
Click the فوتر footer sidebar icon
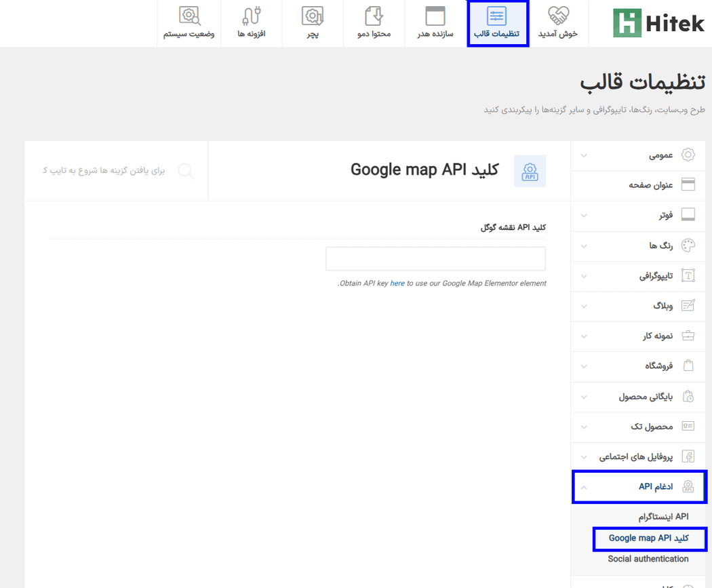[688, 214]
